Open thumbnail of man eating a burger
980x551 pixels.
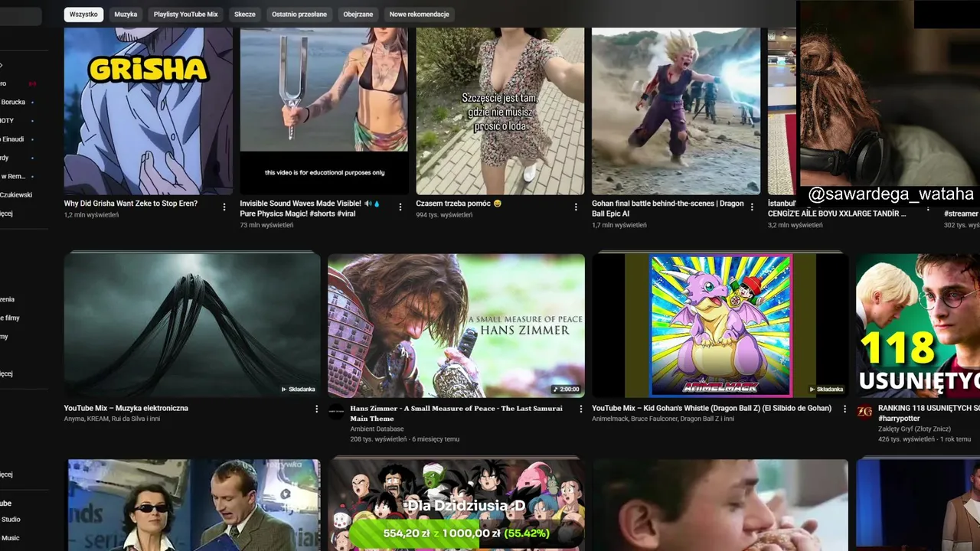coord(720,505)
